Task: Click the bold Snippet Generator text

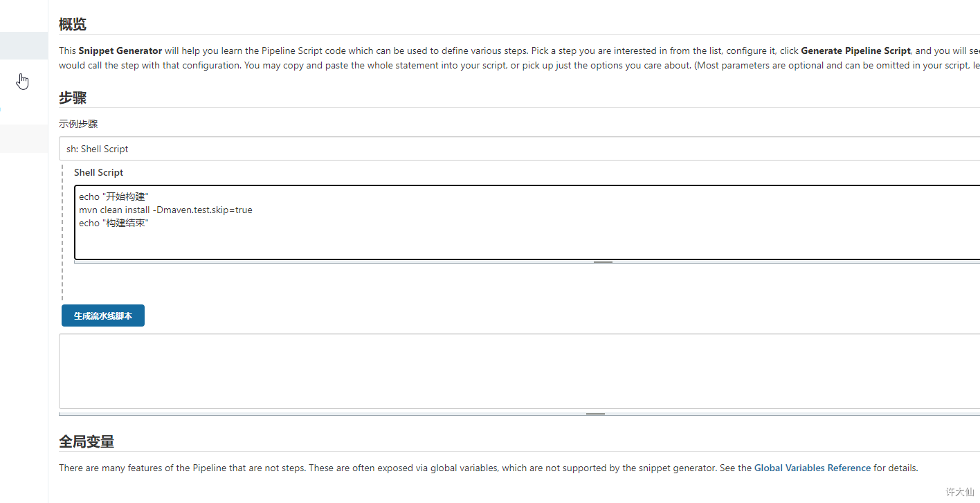Action: [x=120, y=51]
